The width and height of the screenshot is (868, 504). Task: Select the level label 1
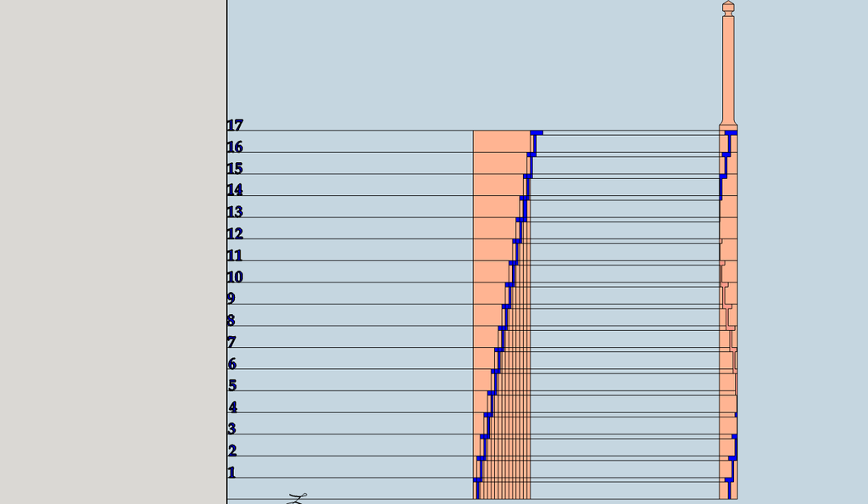click(231, 473)
